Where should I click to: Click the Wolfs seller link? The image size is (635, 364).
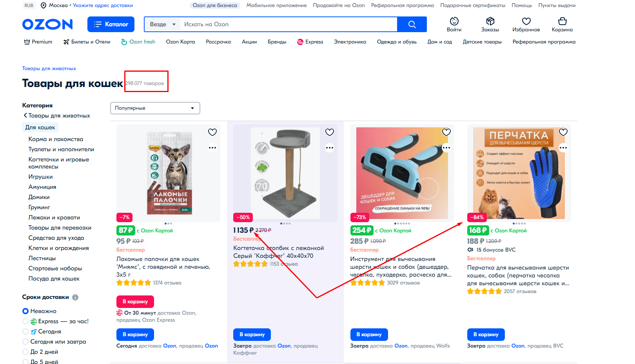pos(443,346)
